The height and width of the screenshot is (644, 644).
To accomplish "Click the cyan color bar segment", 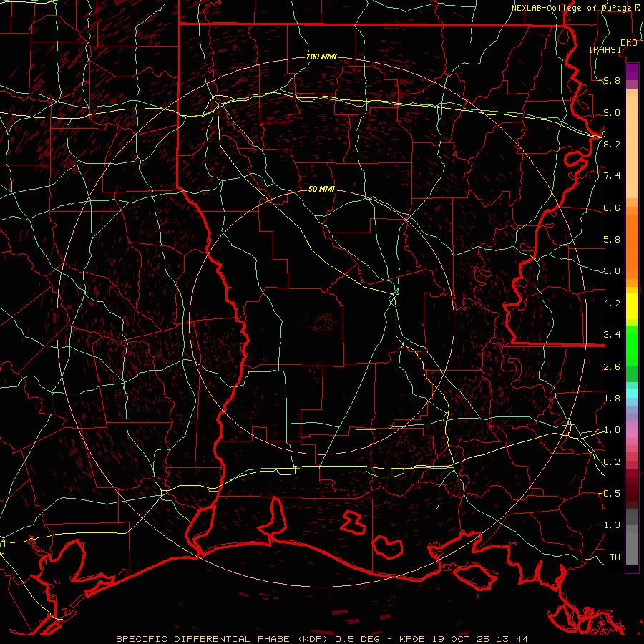I will (x=632, y=394).
